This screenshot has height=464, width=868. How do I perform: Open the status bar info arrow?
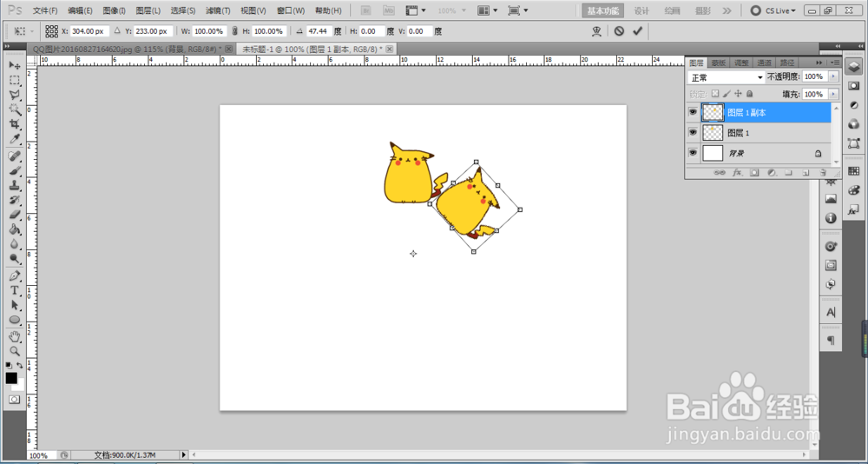click(x=185, y=454)
